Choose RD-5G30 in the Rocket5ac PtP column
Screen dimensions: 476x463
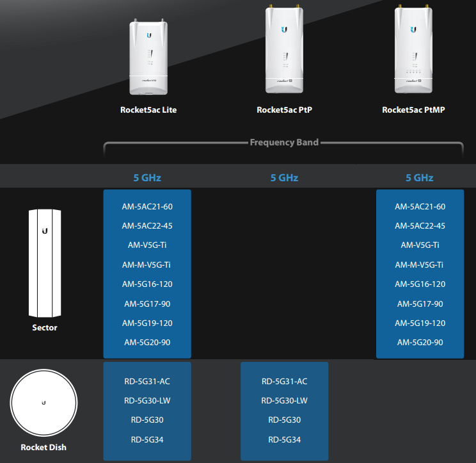click(285, 420)
